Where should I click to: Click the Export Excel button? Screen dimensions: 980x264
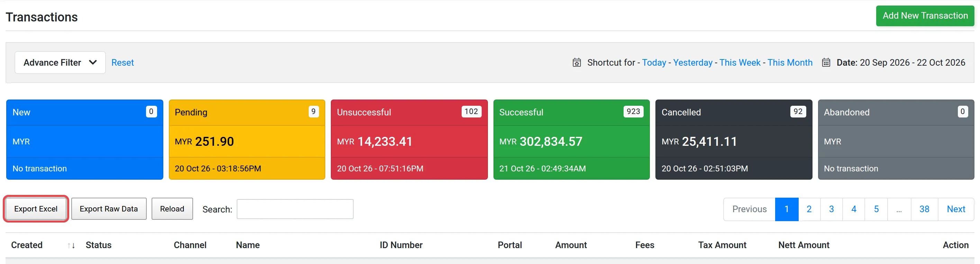pyautogui.click(x=36, y=209)
